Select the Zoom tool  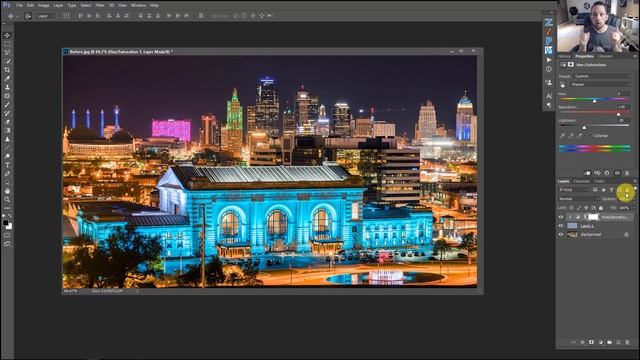point(7,199)
